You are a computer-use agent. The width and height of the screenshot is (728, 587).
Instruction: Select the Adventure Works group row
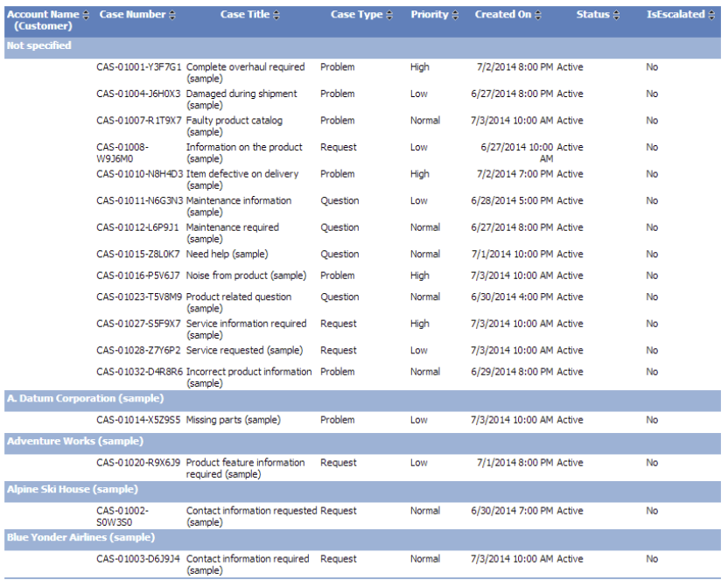point(362,443)
